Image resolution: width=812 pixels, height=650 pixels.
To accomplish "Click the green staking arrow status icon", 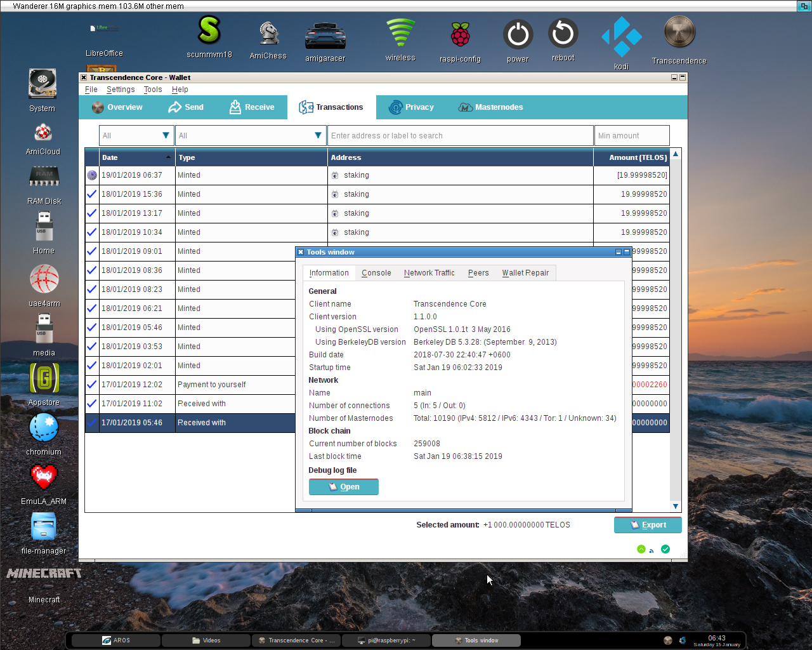I will coord(641,549).
